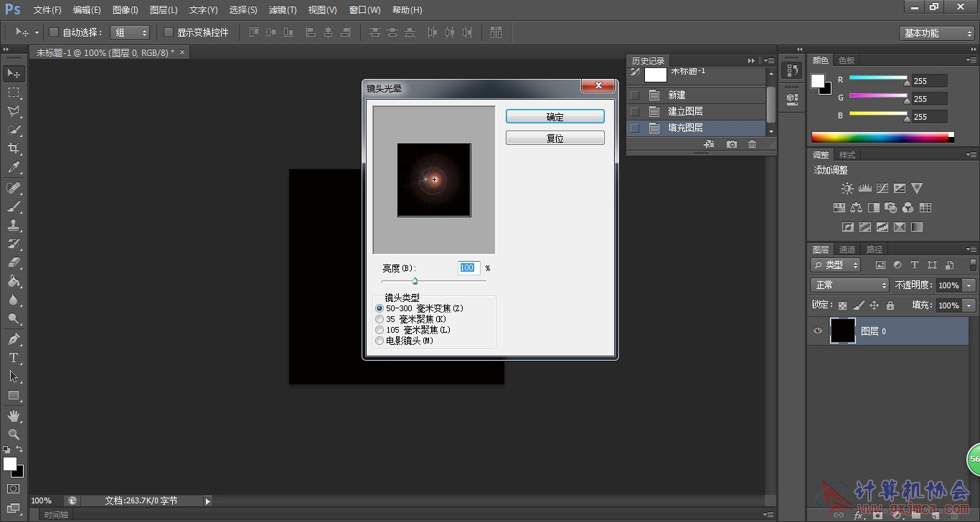This screenshot has height=522, width=980.
Task: Select the Crop tool
Action: click(x=14, y=148)
